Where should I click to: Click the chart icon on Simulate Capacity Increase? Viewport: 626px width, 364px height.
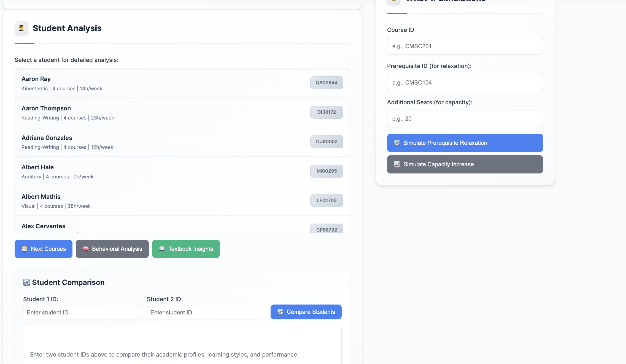[x=397, y=164]
